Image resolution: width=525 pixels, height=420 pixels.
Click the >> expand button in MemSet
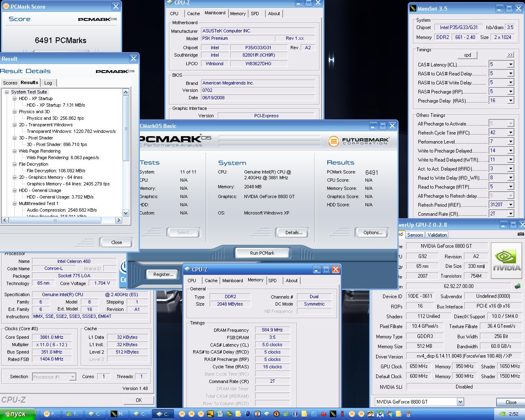click(x=510, y=55)
